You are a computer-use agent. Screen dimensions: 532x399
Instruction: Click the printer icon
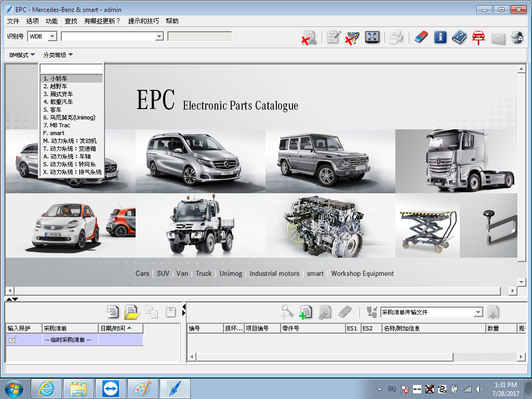(x=396, y=37)
